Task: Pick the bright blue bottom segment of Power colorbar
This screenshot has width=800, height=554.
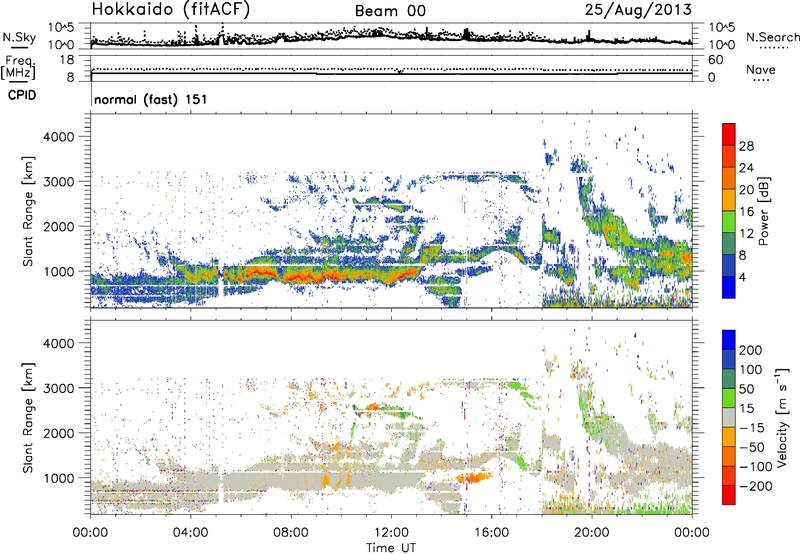Action: click(x=729, y=288)
